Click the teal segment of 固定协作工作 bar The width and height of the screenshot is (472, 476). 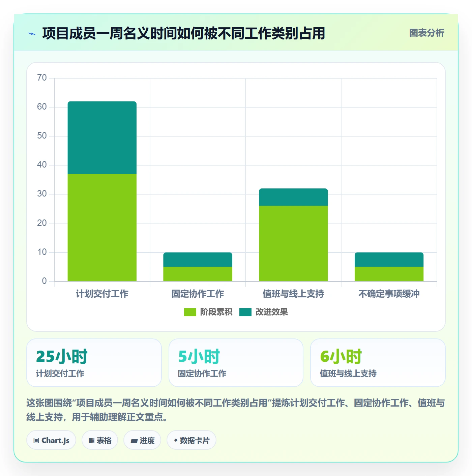coord(198,260)
